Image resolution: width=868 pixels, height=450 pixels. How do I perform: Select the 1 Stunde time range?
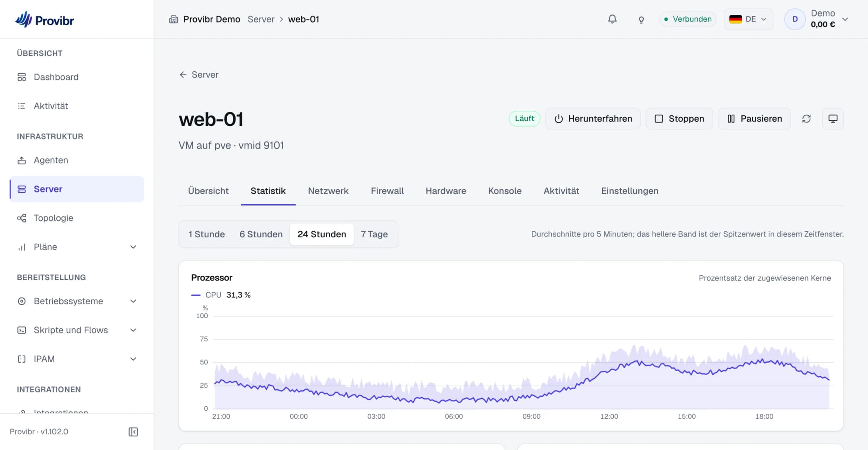(206, 234)
